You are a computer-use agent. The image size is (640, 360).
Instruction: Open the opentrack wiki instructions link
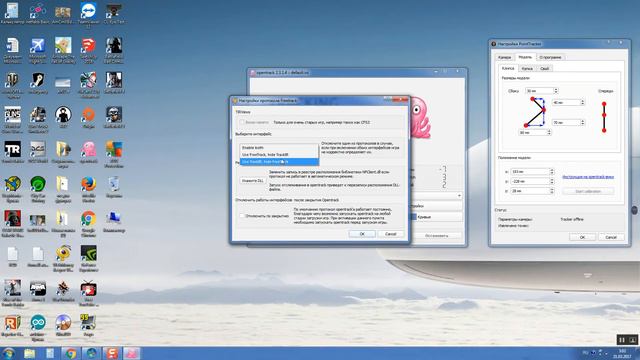tap(588, 177)
